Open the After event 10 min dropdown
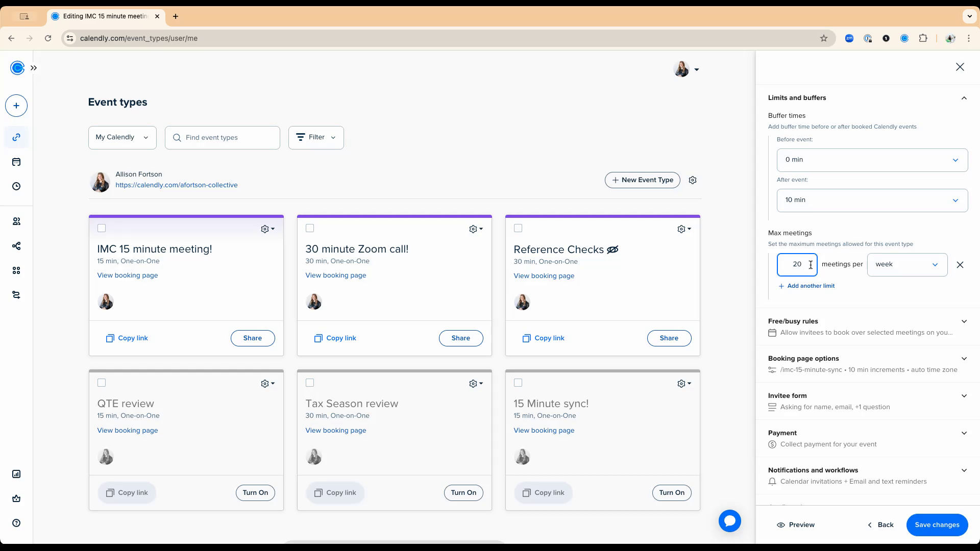The height and width of the screenshot is (551, 980). click(x=872, y=200)
